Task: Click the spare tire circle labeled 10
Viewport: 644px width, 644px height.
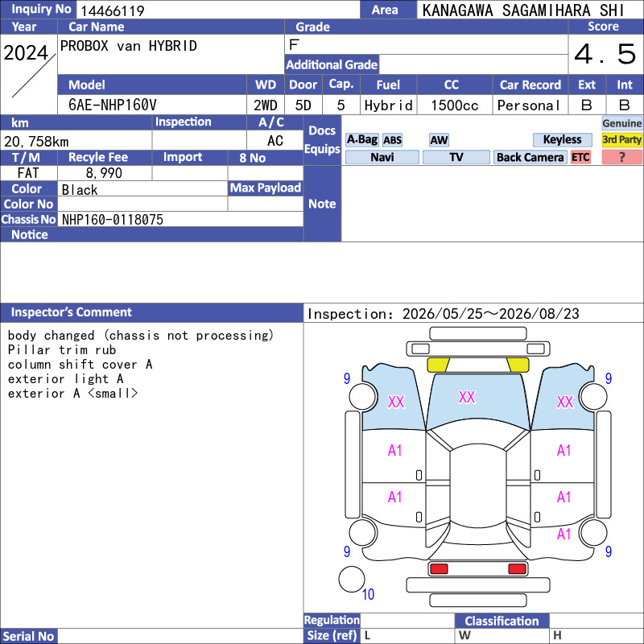Action: point(352,579)
